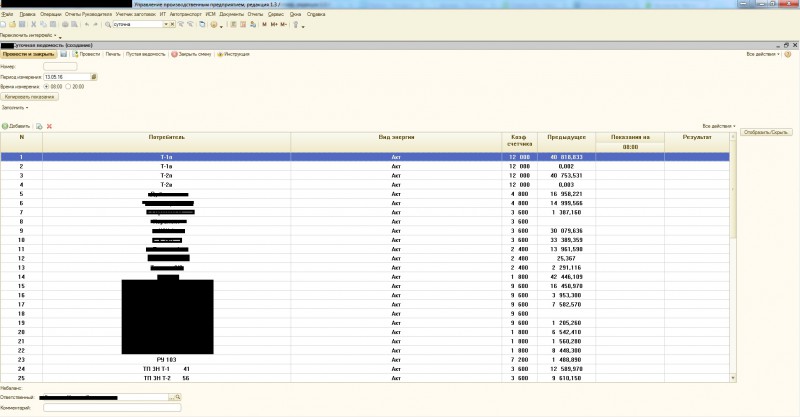Click the save diskette icon in document toolbar
800x417 pixels.
coord(64,54)
